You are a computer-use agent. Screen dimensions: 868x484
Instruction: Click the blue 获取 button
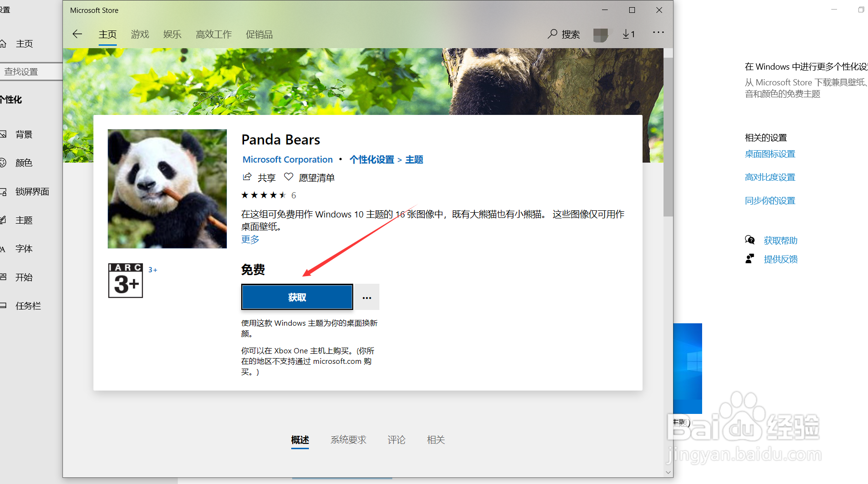point(297,297)
